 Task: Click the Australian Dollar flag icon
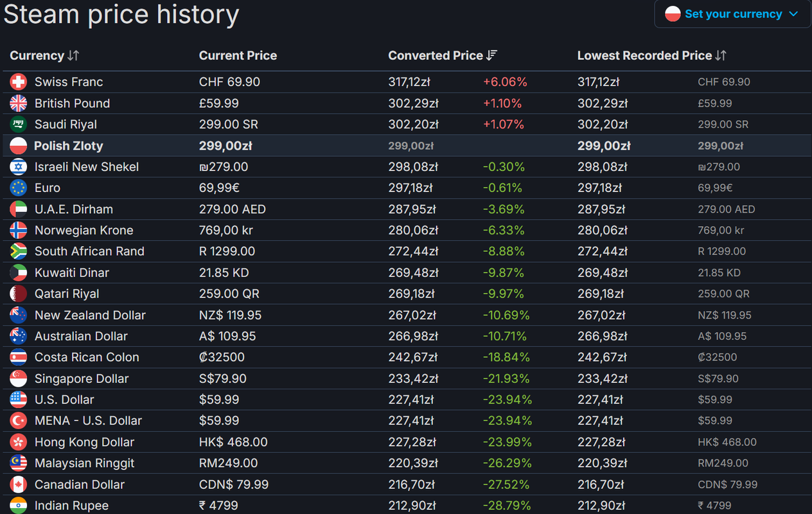(19, 336)
